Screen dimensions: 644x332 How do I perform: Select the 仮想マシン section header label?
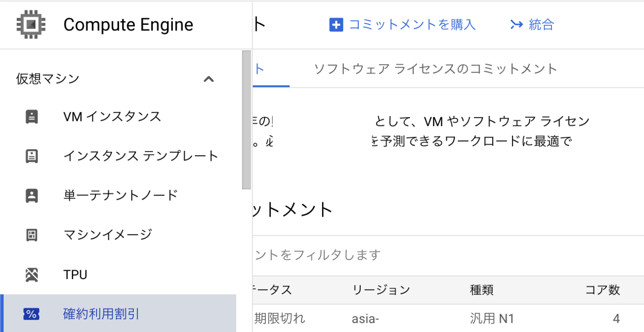point(48,79)
